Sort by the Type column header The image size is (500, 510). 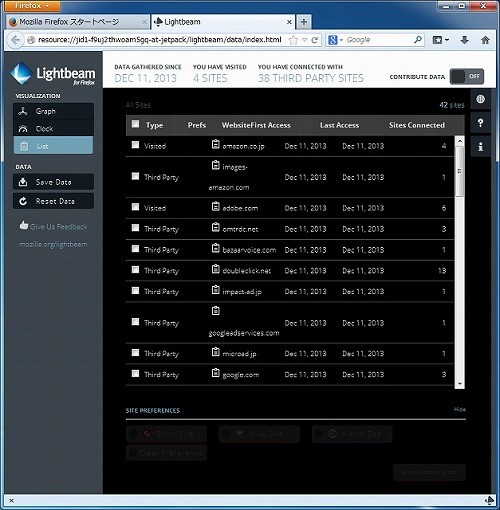click(154, 125)
